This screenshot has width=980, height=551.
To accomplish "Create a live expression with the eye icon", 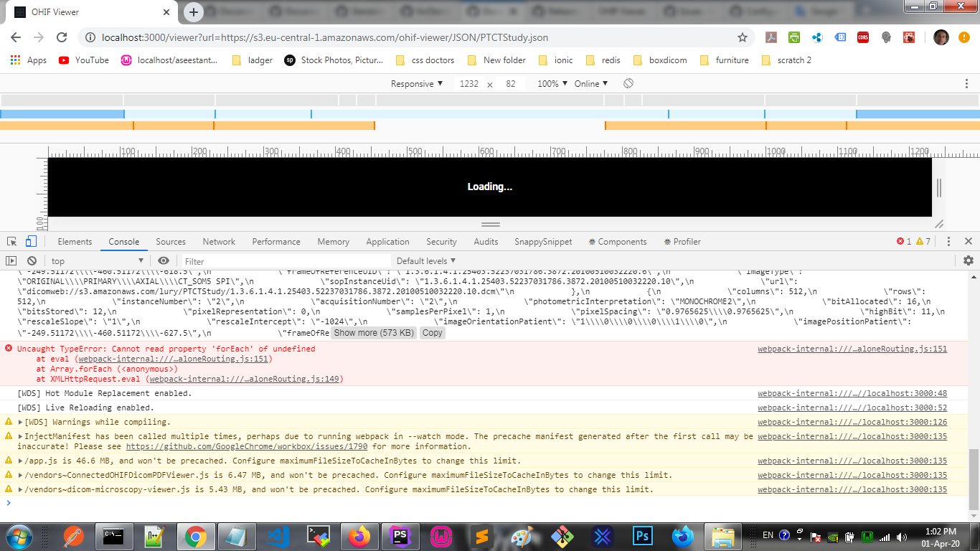I will click(163, 260).
